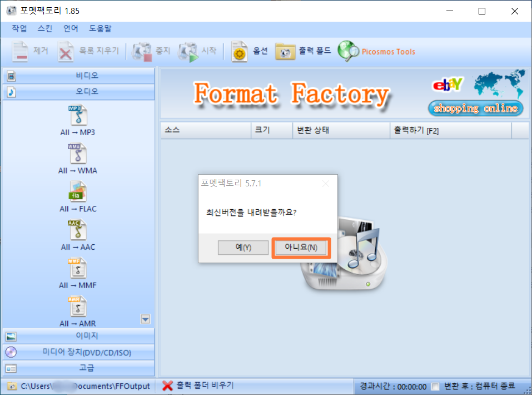Select the All → AAC converter icon
The width and height of the screenshot is (532, 395).
(x=77, y=230)
